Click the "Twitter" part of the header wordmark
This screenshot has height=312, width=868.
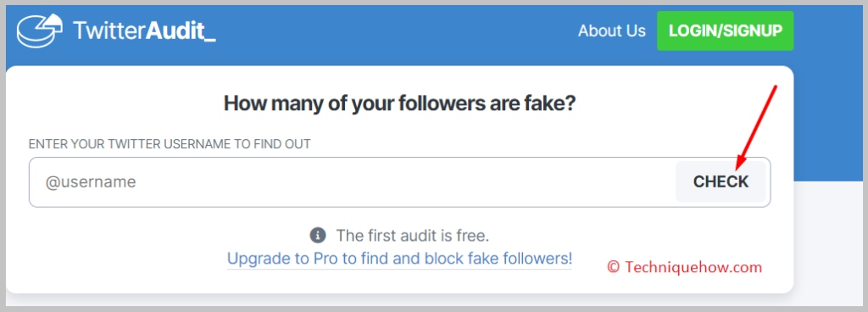point(109,31)
